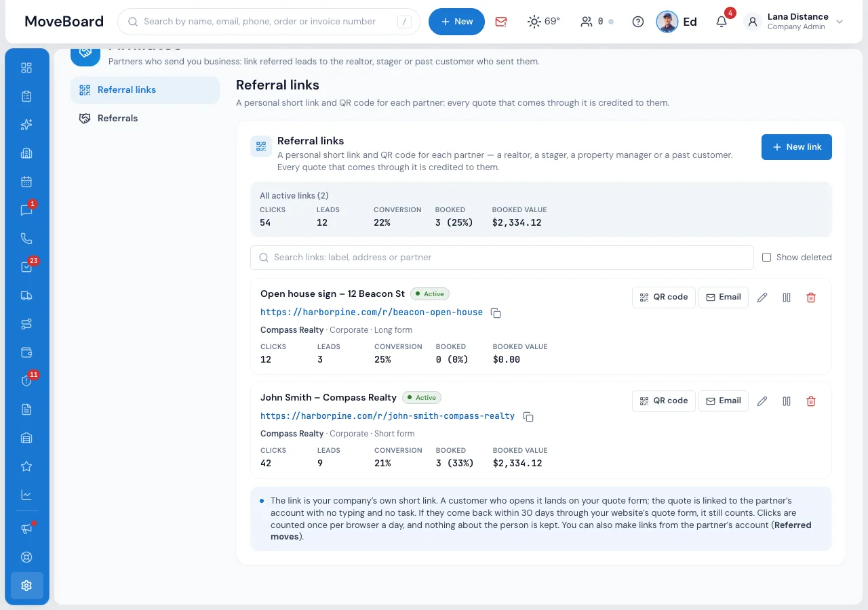Click the help question mark icon
This screenshot has width=868, height=610.
[x=638, y=22]
